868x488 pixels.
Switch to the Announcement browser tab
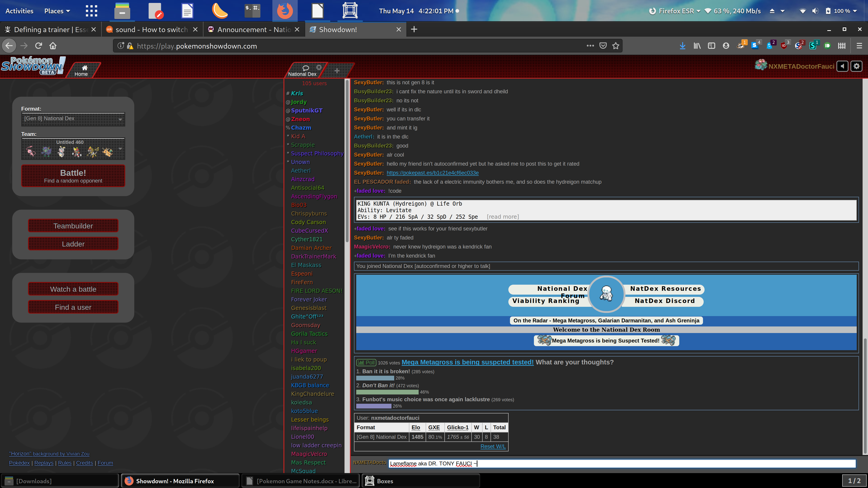coord(254,30)
